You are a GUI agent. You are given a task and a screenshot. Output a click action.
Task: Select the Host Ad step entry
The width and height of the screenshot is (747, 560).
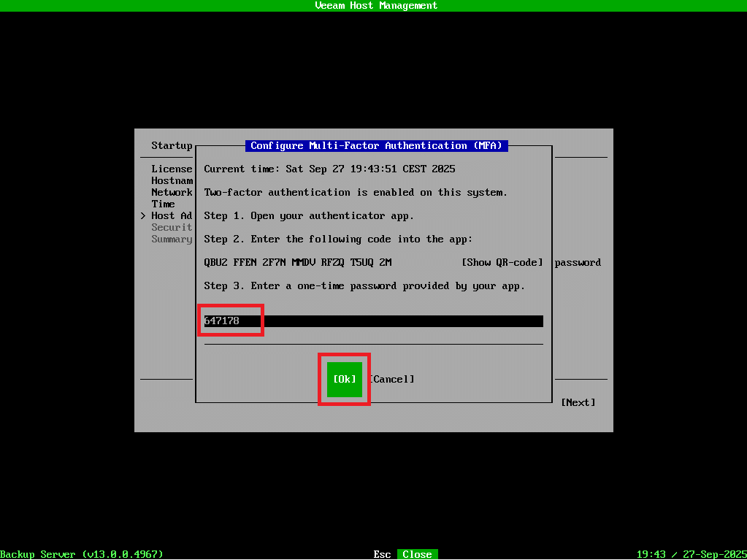[x=172, y=215]
